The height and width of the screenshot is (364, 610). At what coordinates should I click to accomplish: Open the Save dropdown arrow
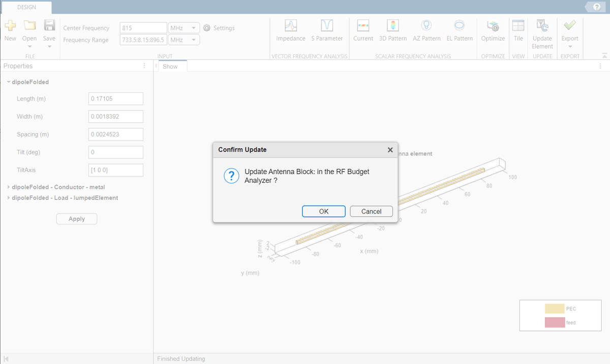(49, 47)
